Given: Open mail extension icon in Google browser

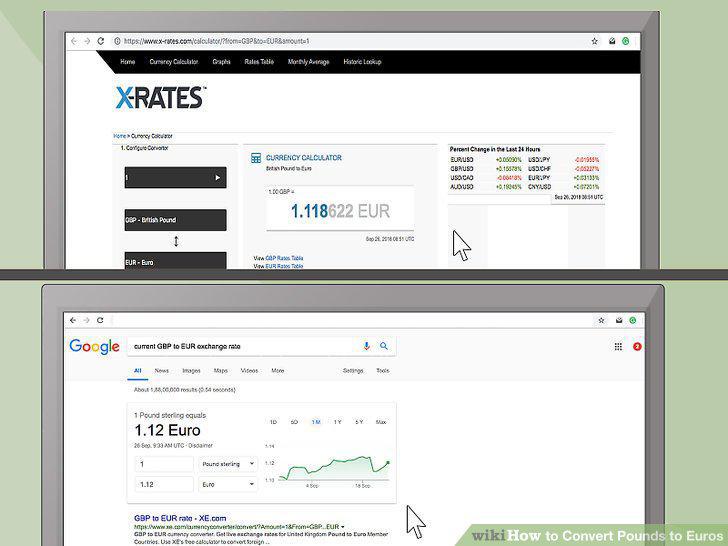Looking at the screenshot, I should click(619, 320).
